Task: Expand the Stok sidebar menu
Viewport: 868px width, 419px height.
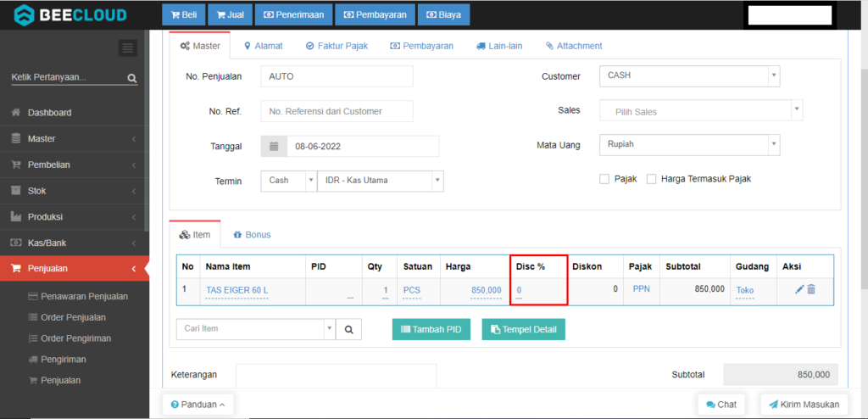Action: tap(75, 191)
